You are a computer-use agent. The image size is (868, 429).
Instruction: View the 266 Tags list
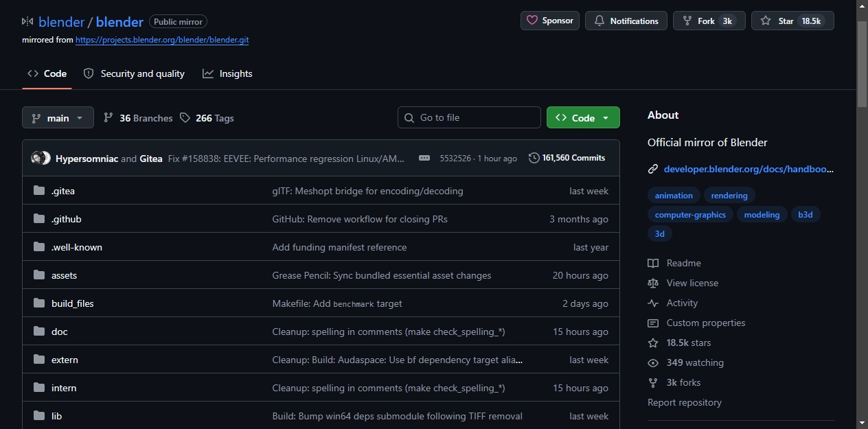tap(207, 118)
